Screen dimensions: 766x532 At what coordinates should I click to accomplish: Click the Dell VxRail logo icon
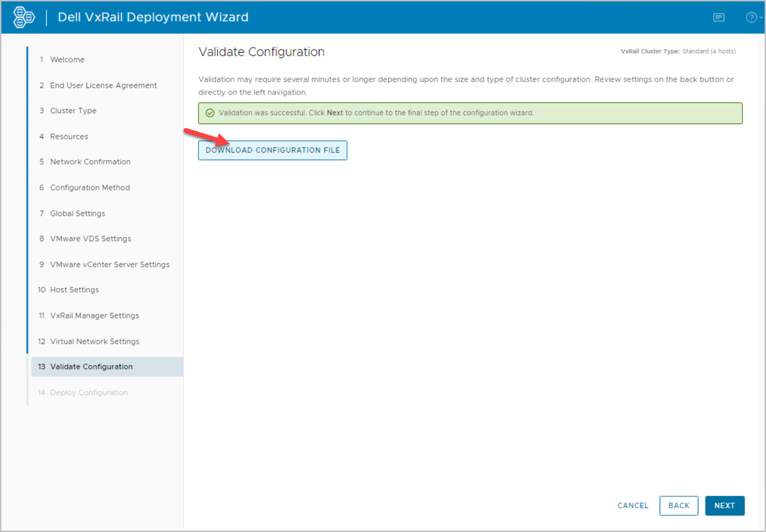pyautogui.click(x=24, y=17)
